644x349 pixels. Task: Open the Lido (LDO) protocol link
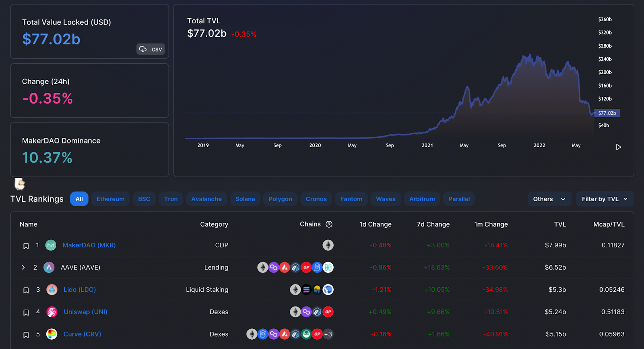click(80, 289)
